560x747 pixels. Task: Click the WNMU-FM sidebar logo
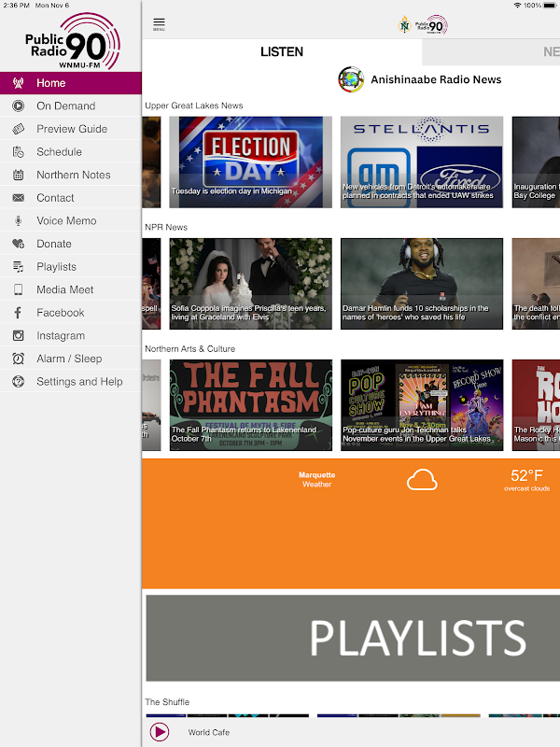[73, 41]
